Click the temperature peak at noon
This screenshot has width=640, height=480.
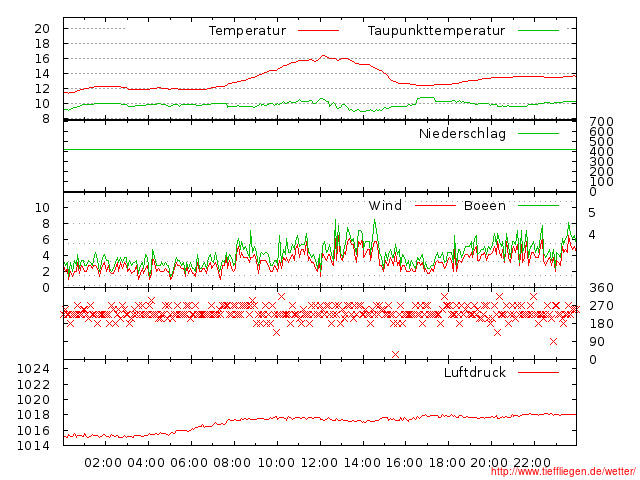tap(323, 56)
